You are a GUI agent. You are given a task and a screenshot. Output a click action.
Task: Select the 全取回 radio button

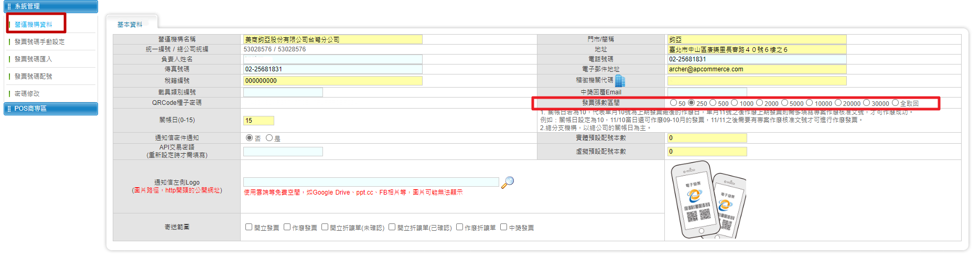coord(895,103)
